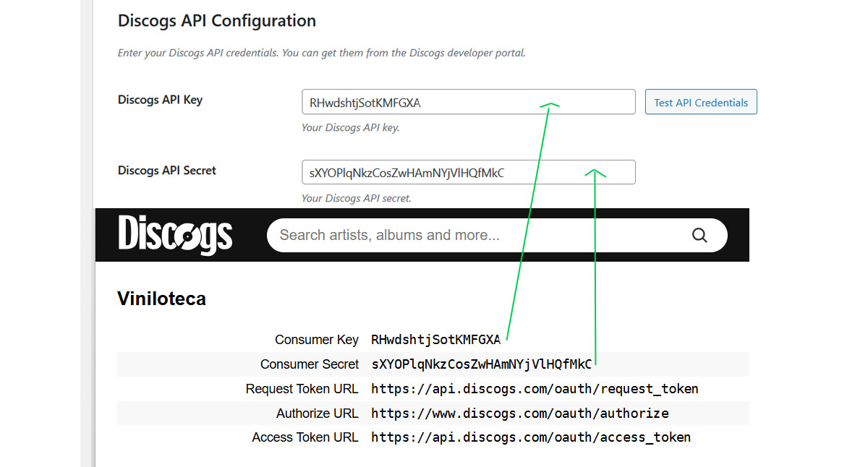Select the Consumer Key value RHwdshtjSotKMFGXA
This screenshot has height=467, width=868.
click(x=435, y=339)
